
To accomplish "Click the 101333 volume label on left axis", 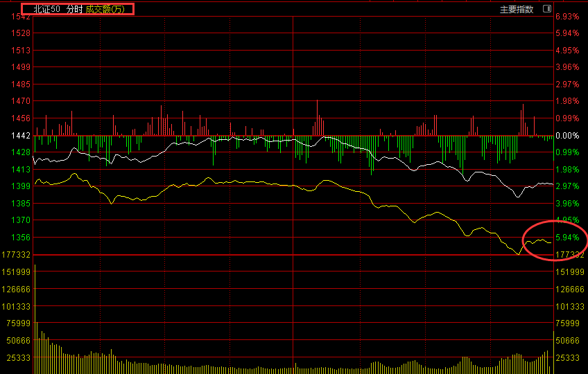I will coord(16,307).
